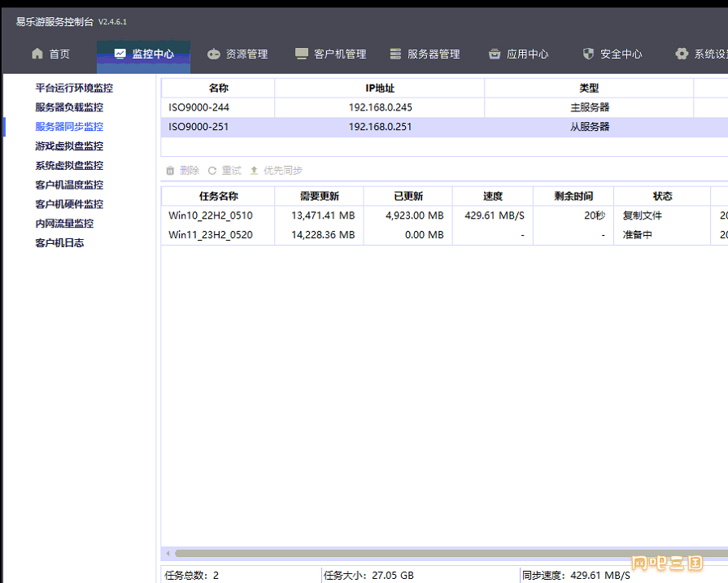The width and height of the screenshot is (728, 583).
Task: Click the 任务名称 column header
Action: point(218,196)
